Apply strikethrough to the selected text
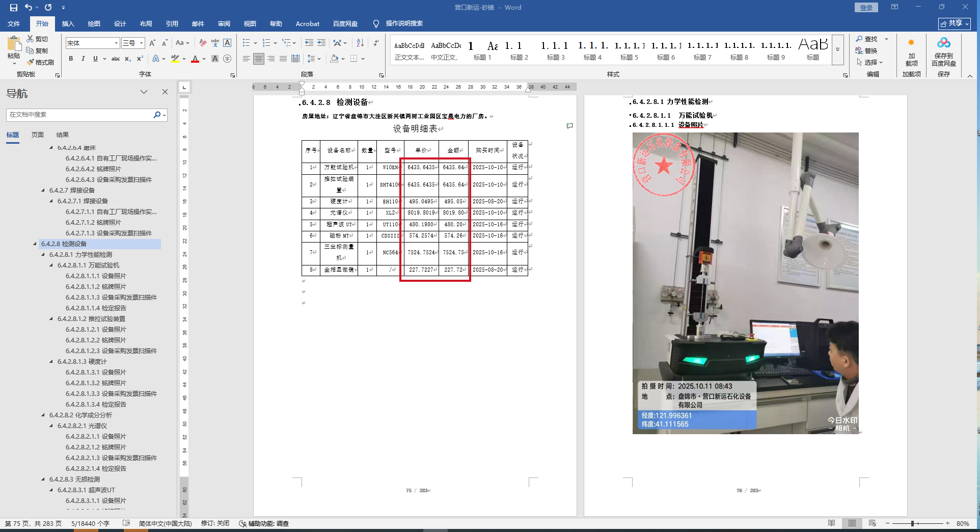Screen dimensions: 980x532 [116, 59]
